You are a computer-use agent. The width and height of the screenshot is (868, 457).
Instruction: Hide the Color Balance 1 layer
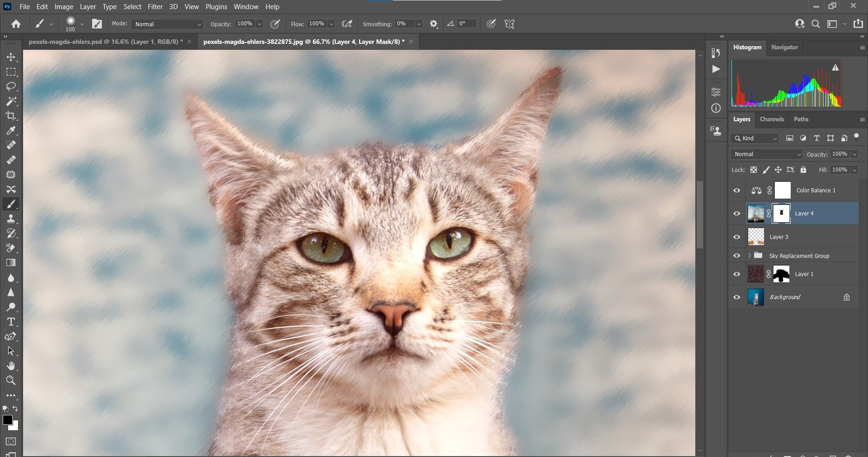(x=737, y=190)
